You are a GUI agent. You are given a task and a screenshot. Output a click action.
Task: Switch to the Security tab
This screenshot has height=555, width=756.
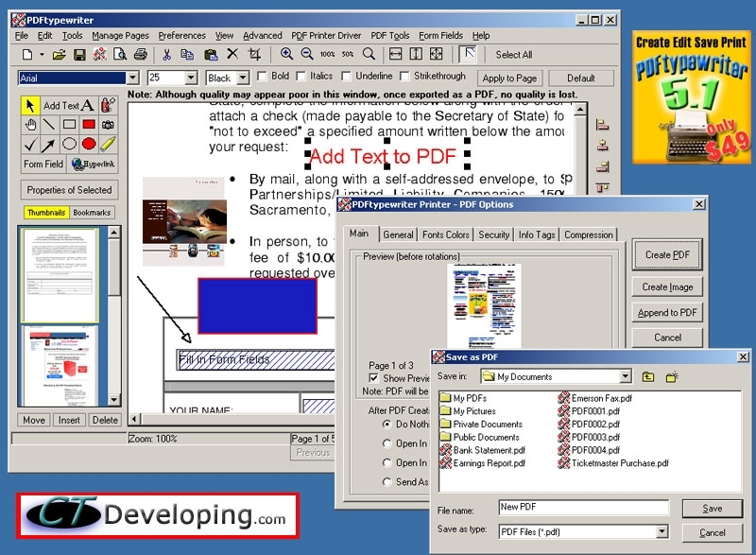(x=493, y=234)
